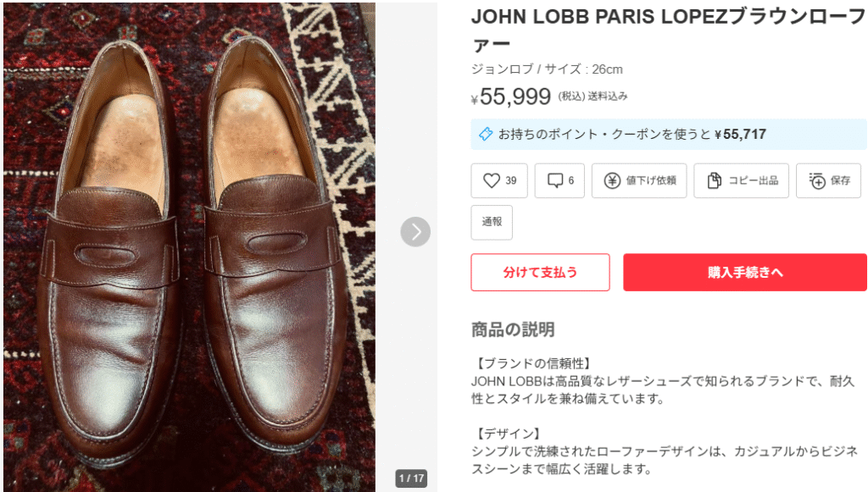Click the coupon ticket icon

pos(486,134)
